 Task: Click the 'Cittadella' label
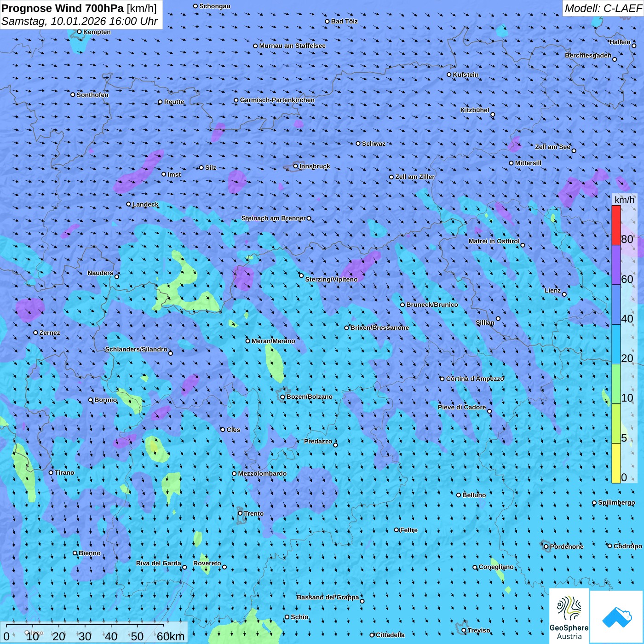click(390, 635)
